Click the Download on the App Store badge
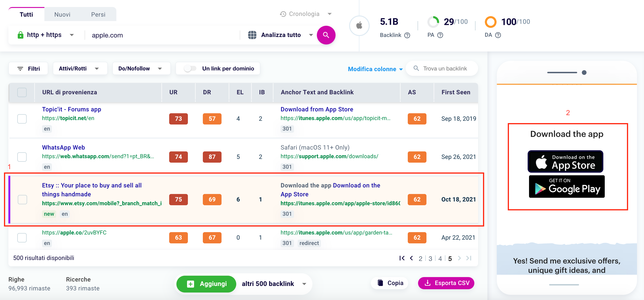The image size is (644, 300). click(565, 161)
